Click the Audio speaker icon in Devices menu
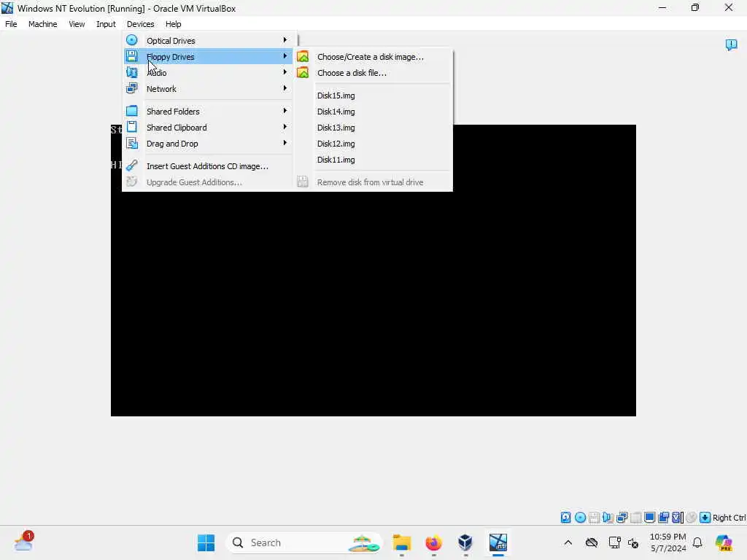Image resolution: width=747 pixels, height=560 pixels. [x=132, y=72]
